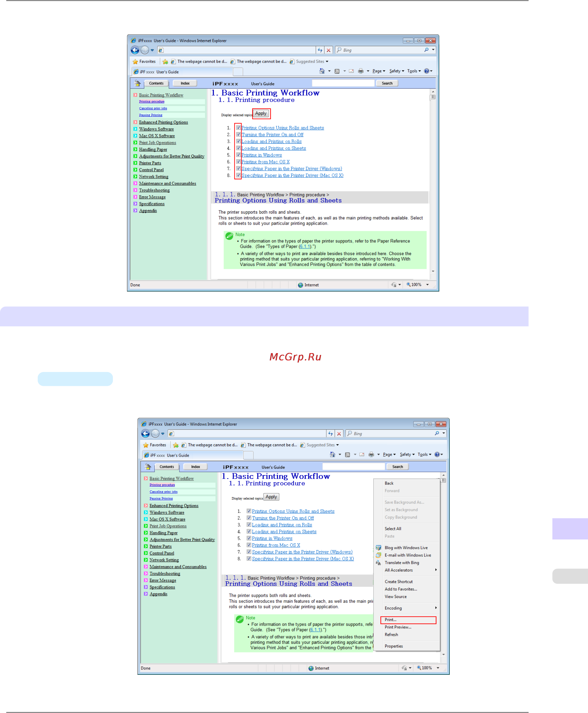Click the red Stop icon in the top window
Screen dimensions: 588x713
tap(328, 50)
